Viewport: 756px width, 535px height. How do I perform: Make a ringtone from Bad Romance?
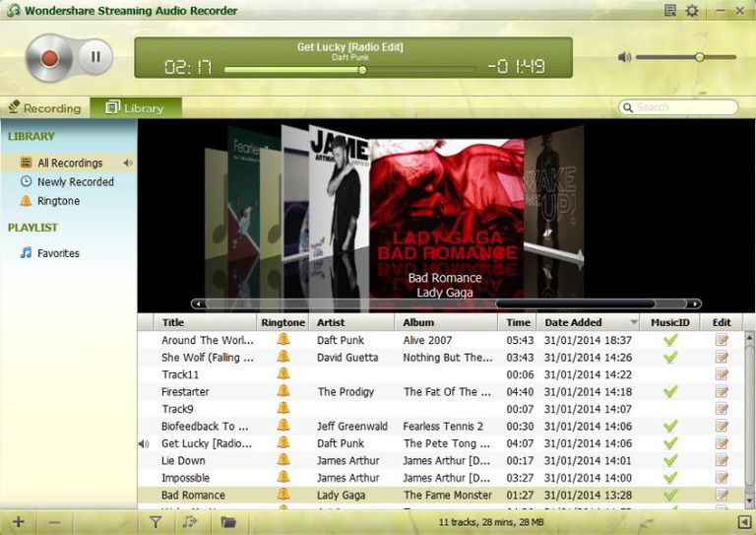(283, 494)
